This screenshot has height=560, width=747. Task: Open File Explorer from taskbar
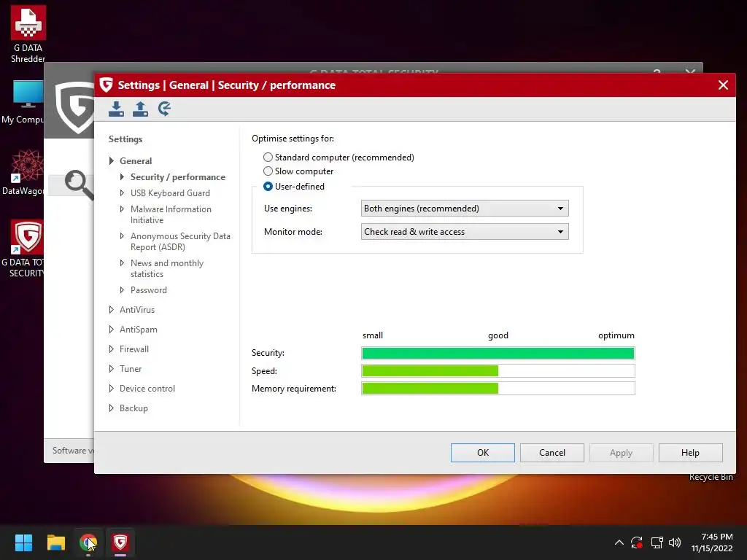pyautogui.click(x=55, y=542)
